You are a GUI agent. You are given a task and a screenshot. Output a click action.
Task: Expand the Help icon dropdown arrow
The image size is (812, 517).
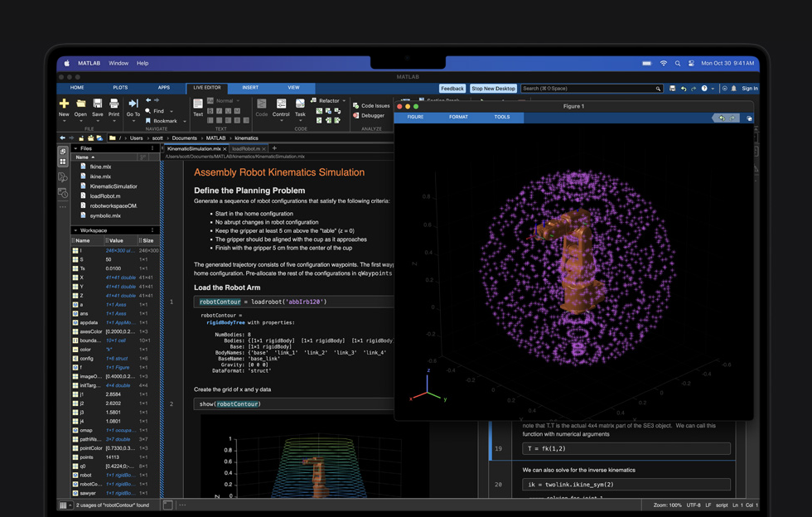pos(713,89)
